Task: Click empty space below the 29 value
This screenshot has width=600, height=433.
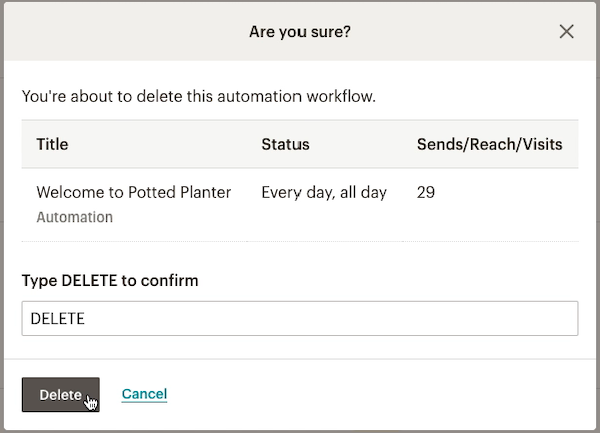Action: [x=440, y=222]
